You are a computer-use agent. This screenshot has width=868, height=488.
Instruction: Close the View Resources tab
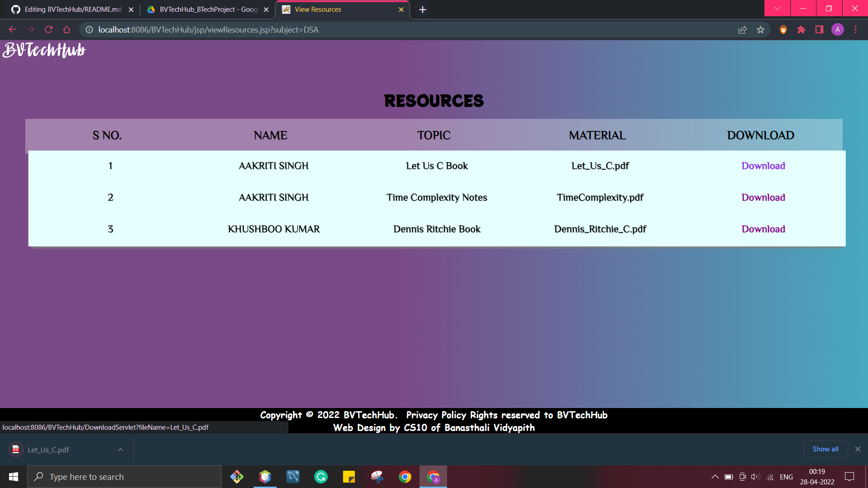[401, 9]
